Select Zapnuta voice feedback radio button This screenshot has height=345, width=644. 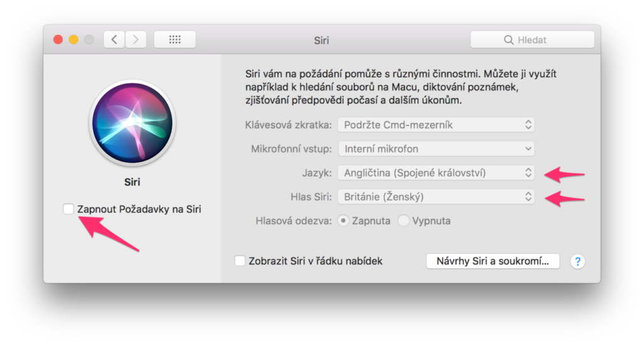[343, 221]
